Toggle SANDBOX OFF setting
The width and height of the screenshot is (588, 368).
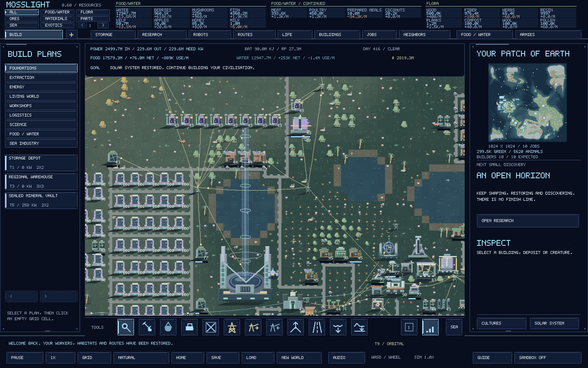[x=548, y=358]
